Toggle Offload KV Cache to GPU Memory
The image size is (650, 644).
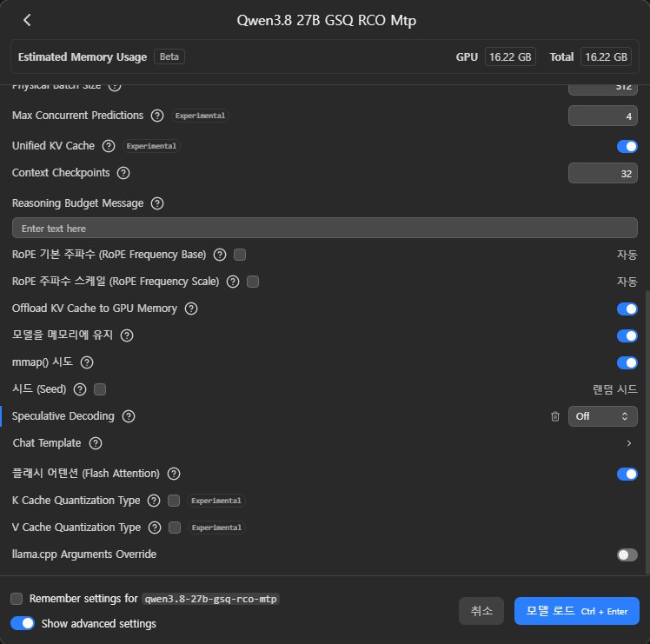(x=627, y=309)
